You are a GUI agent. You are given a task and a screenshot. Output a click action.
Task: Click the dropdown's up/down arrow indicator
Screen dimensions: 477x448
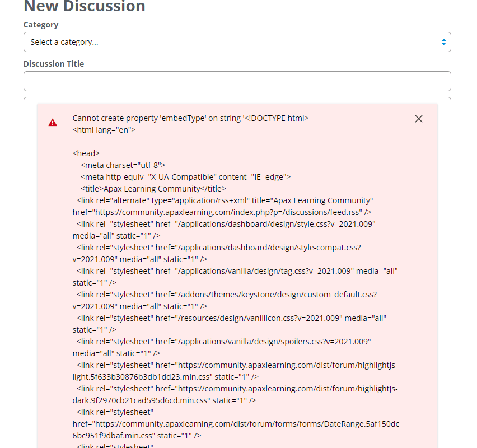tap(443, 42)
